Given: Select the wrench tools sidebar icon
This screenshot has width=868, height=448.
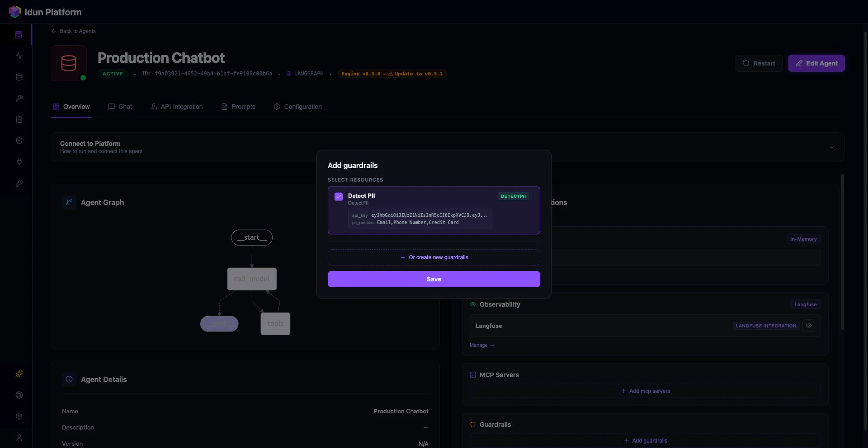Looking at the screenshot, I should [x=19, y=98].
